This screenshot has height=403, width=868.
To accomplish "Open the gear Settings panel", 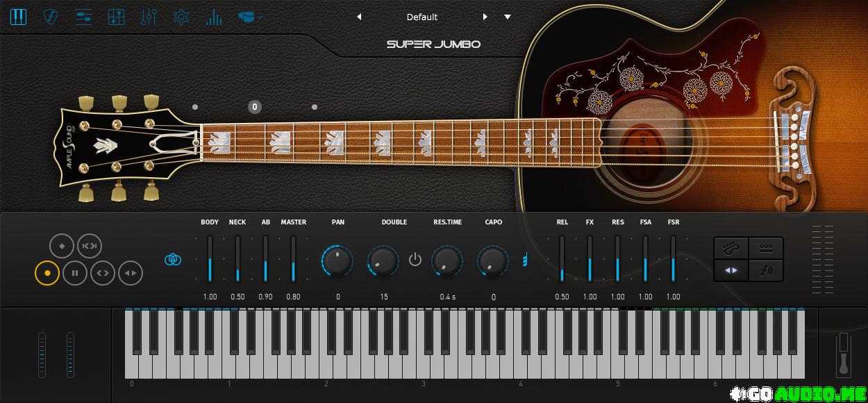I will 181,17.
